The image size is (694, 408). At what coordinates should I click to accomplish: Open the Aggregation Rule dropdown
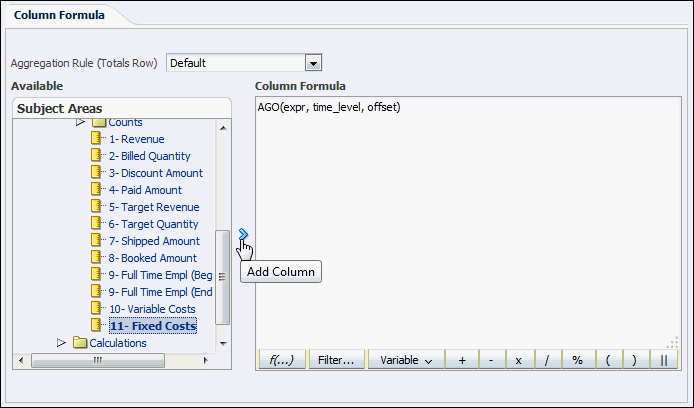(x=313, y=63)
